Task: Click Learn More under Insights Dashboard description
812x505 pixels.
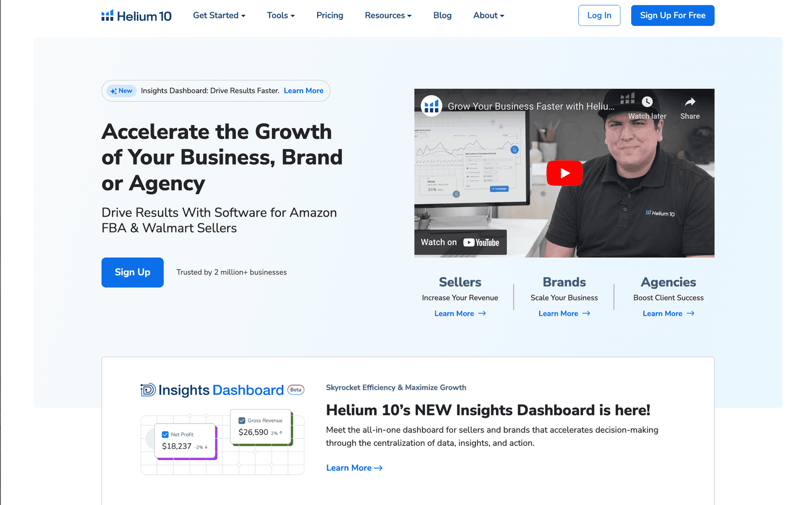Action: (354, 468)
